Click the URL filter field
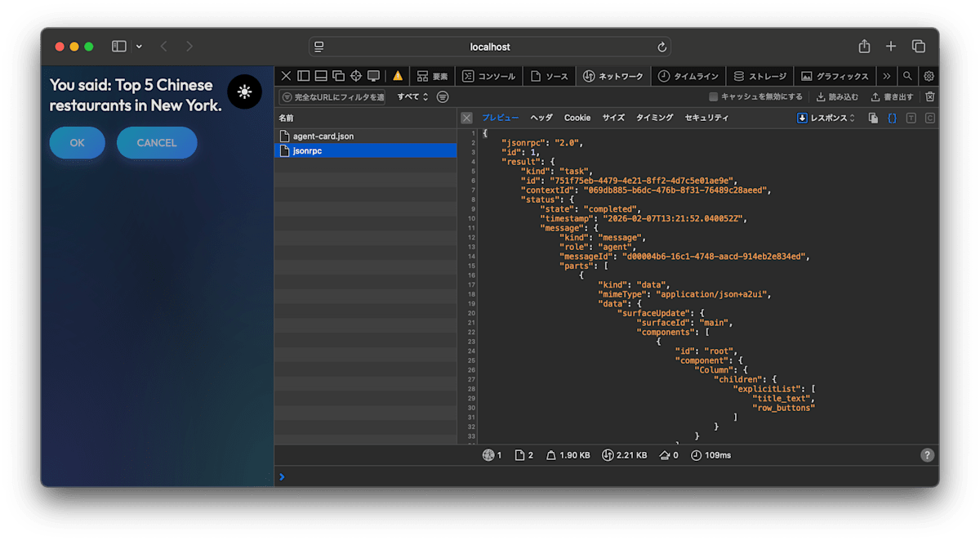 [332, 97]
